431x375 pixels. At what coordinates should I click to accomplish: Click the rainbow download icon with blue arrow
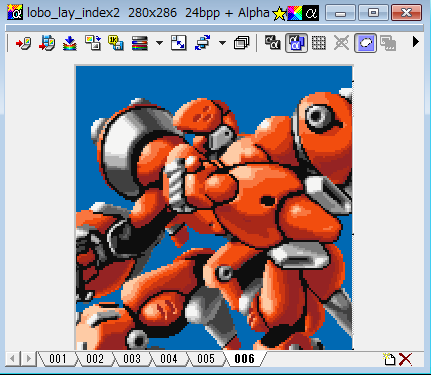pos(70,43)
